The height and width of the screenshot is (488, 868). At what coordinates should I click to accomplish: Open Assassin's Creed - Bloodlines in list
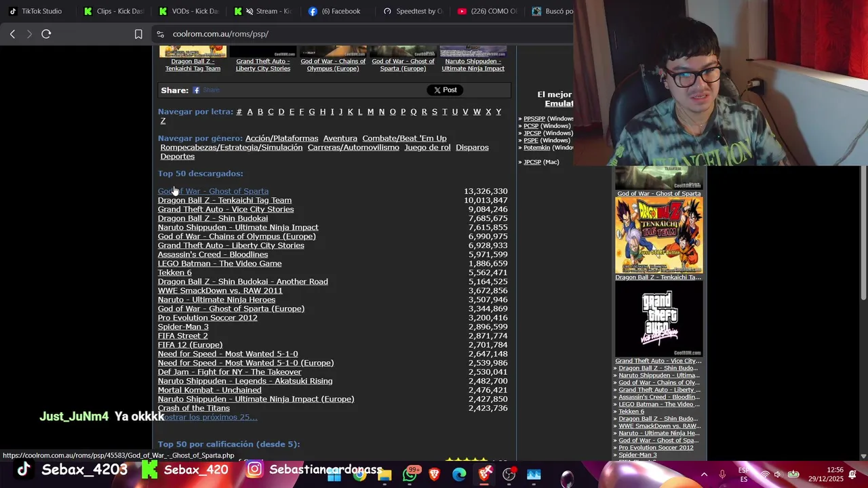click(x=213, y=254)
